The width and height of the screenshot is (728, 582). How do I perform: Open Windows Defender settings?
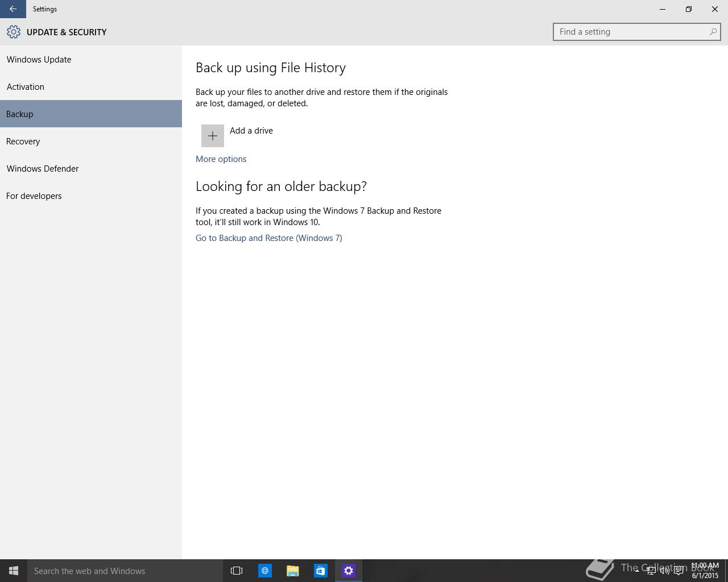tap(91, 169)
